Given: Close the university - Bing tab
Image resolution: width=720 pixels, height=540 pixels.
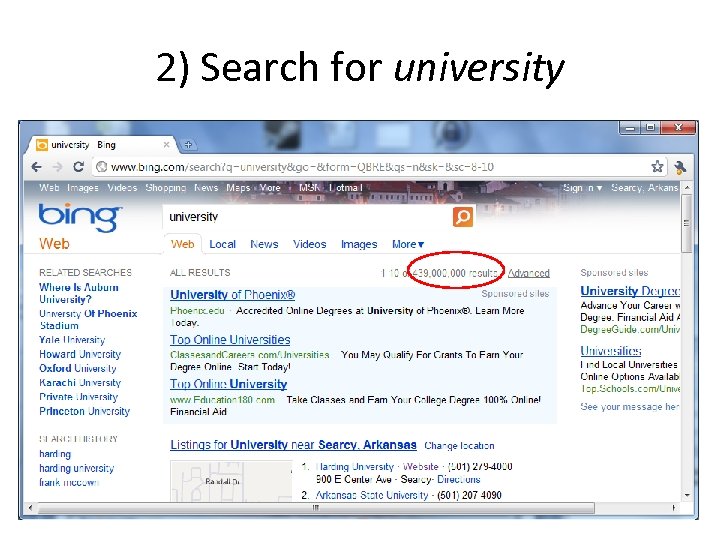Looking at the screenshot, I should pos(166,145).
